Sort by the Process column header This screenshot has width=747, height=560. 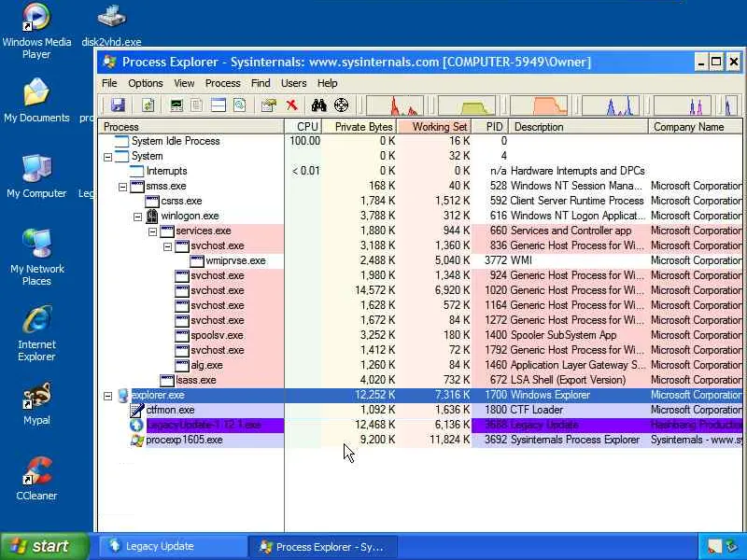(190, 127)
